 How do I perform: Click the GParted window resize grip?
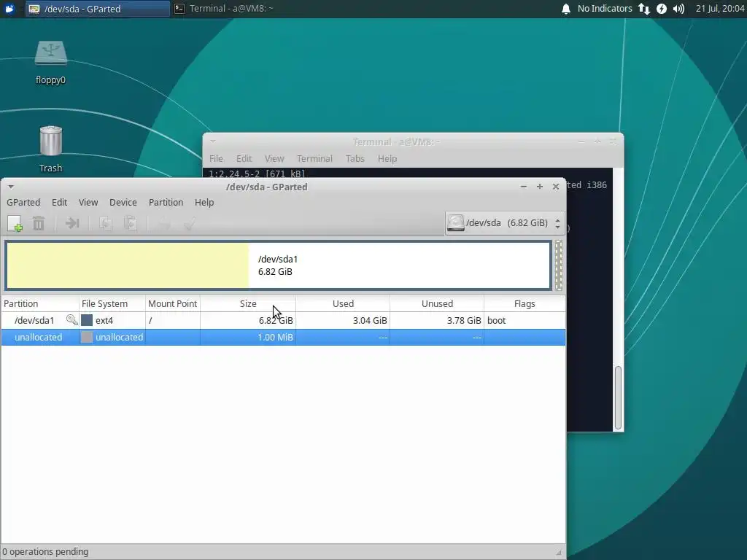pyautogui.click(x=559, y=553)
